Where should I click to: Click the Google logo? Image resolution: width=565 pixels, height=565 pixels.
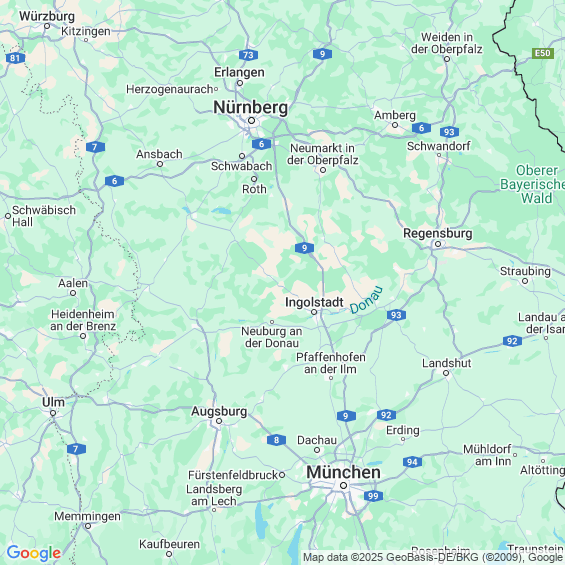click(34, 553)
